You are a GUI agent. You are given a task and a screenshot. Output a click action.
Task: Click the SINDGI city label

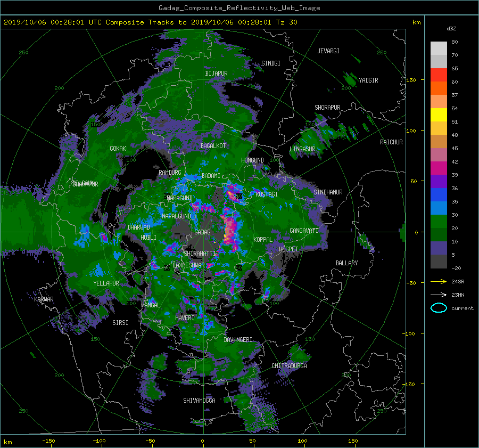coord(271,63)
